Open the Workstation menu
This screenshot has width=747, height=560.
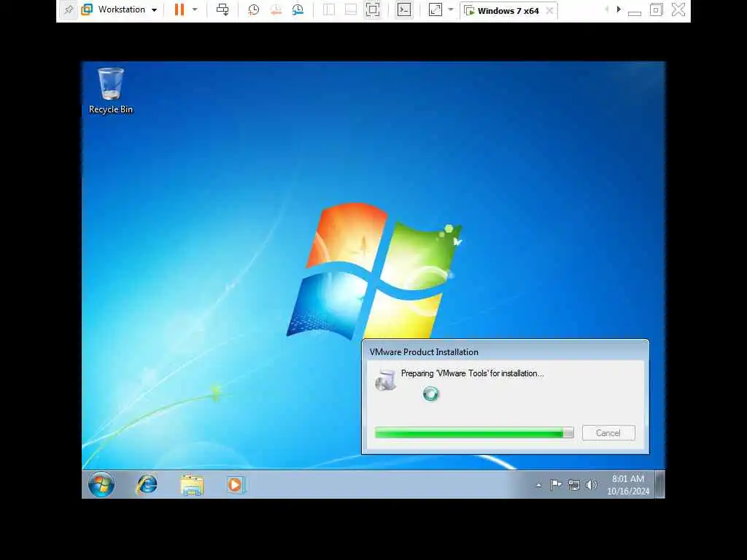(119, 9)
